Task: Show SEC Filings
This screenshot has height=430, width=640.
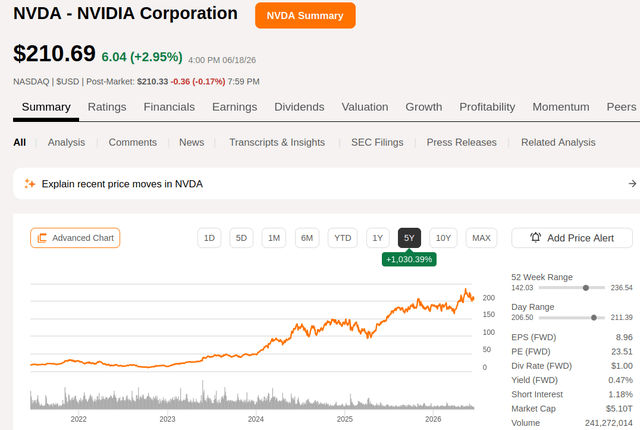Action: click(377, 142)
